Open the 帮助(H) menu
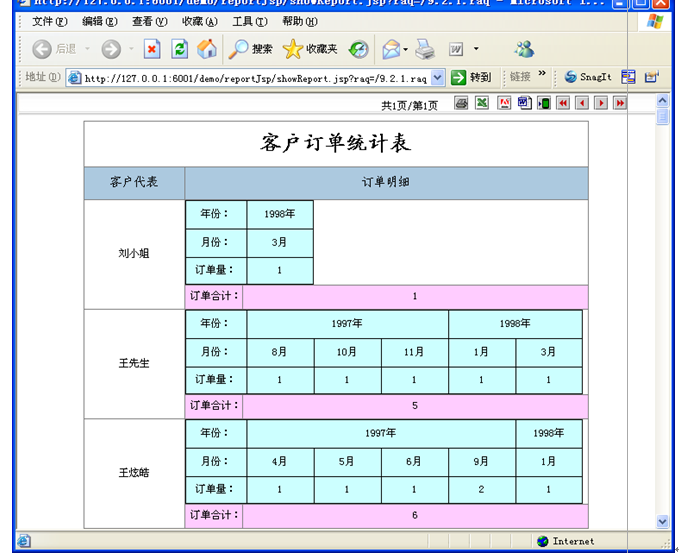This screenshot has width=679, height=553. click(300, 21)
